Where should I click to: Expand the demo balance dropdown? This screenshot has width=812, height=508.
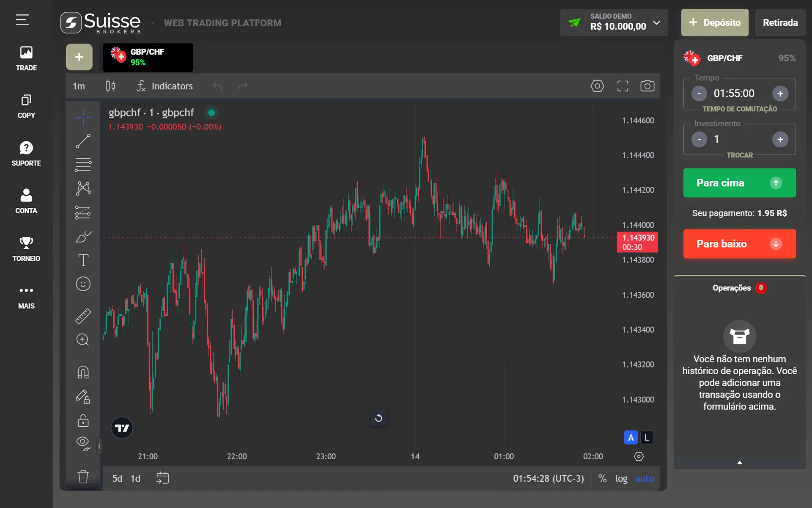[656, 22]
